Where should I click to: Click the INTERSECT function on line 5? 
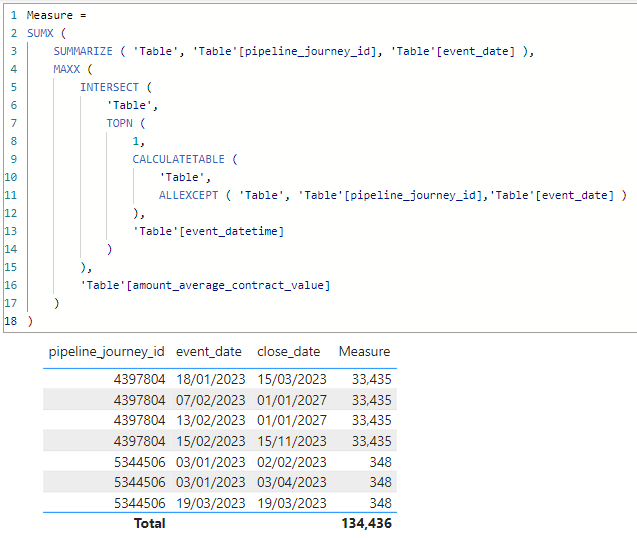(x=109, y=87)
